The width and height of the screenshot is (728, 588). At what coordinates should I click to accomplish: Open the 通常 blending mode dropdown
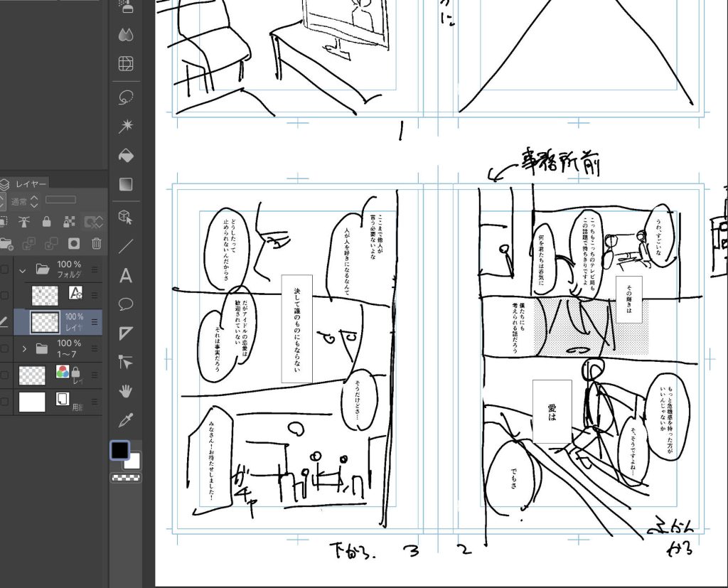[x=25, y=202]
